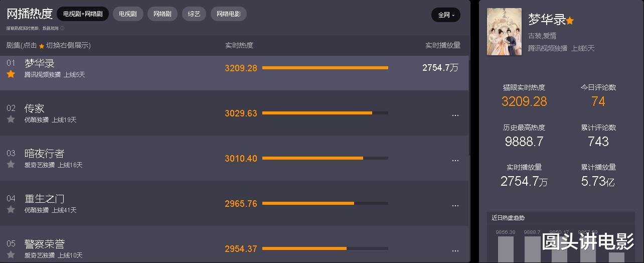Screen dimensions: 644x263
Task: Switch to the 电视剧 tab
Action: [128, 14]
